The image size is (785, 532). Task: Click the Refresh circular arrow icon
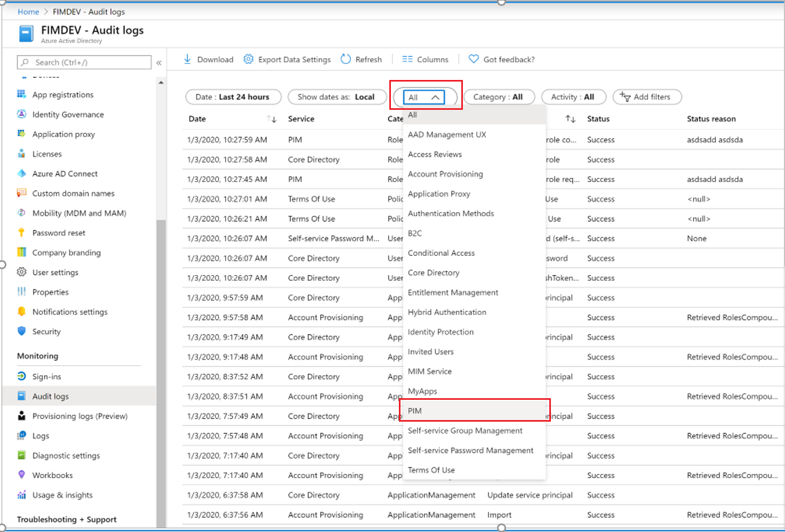346,59
